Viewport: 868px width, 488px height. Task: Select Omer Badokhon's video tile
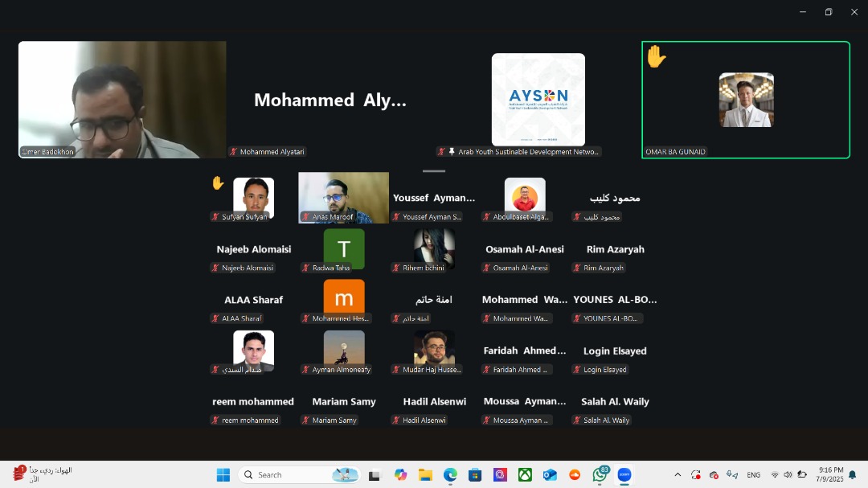pyautogui.click(x=122, y=99)
